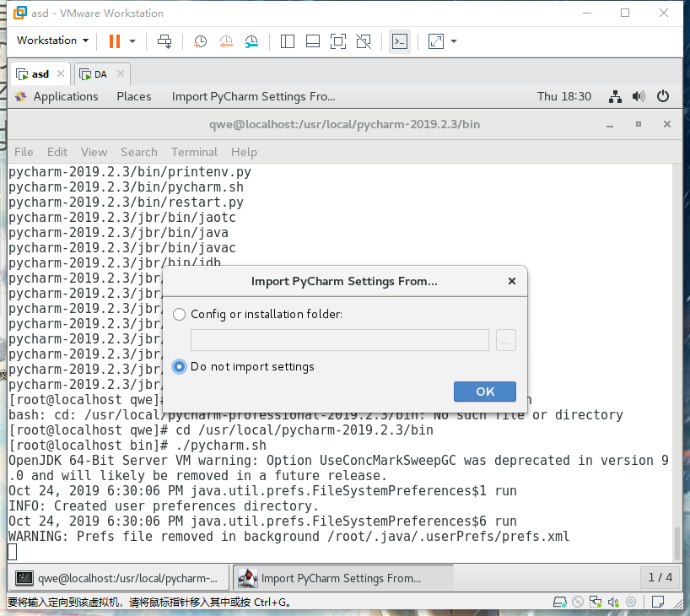The image size is (690, 616).
Task: Send Ctrl+Alt+Del to the VM
Action: click(x=164, y=41)
